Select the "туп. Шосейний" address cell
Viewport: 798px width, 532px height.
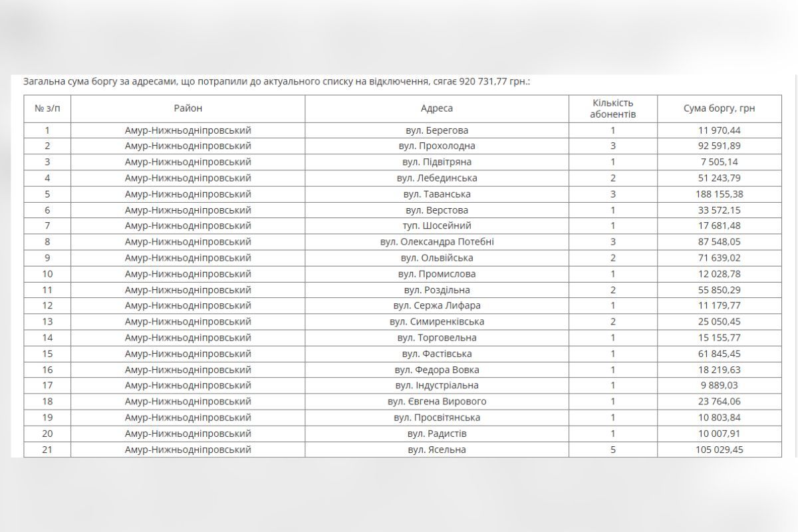click(x=436, y=226)
